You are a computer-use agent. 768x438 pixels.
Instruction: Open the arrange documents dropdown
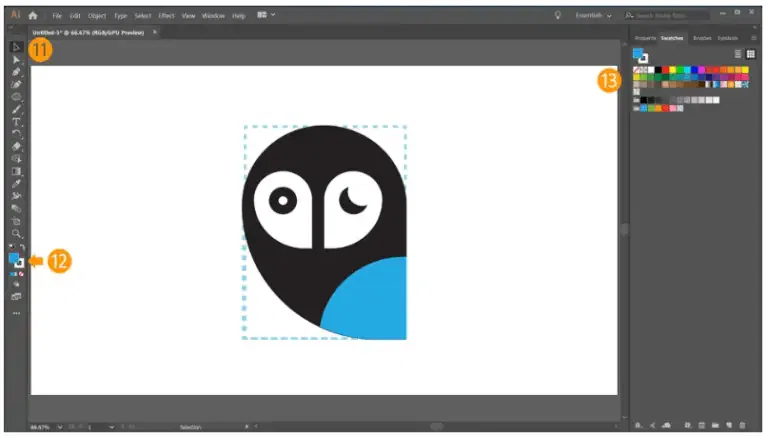click(266, 16)
